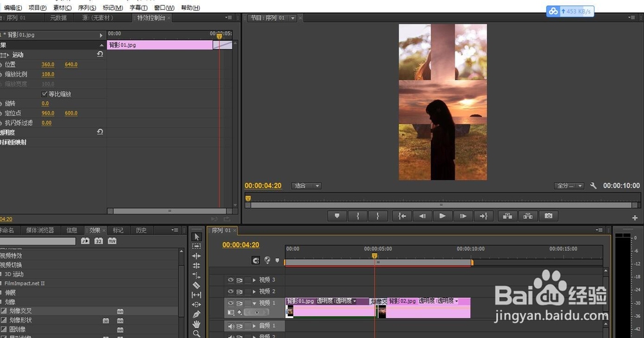644x338 pixels.
Task: Open the sequence selector dropdown in Program monitor
Action: tap(293, 18)
